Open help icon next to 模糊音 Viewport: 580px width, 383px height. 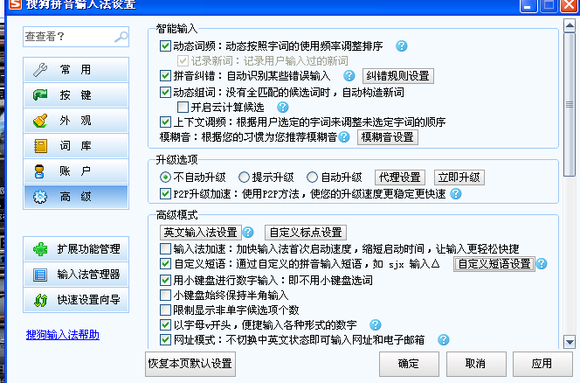344,137
